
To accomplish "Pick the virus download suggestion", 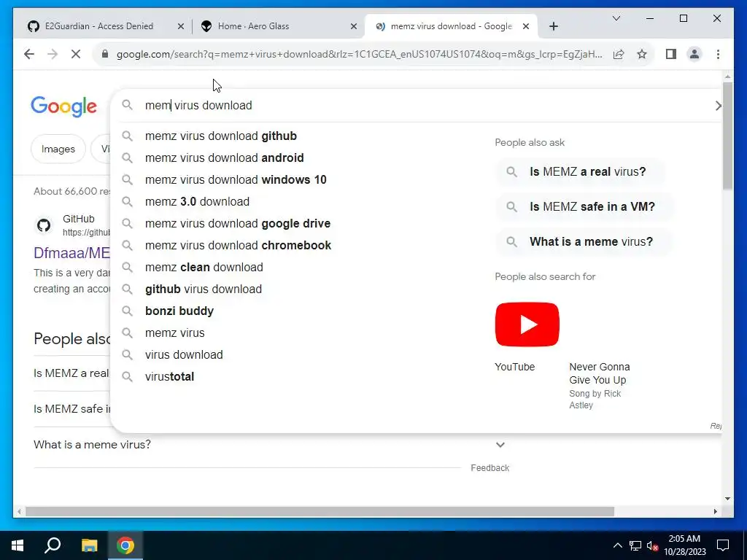I will [184, 355].
